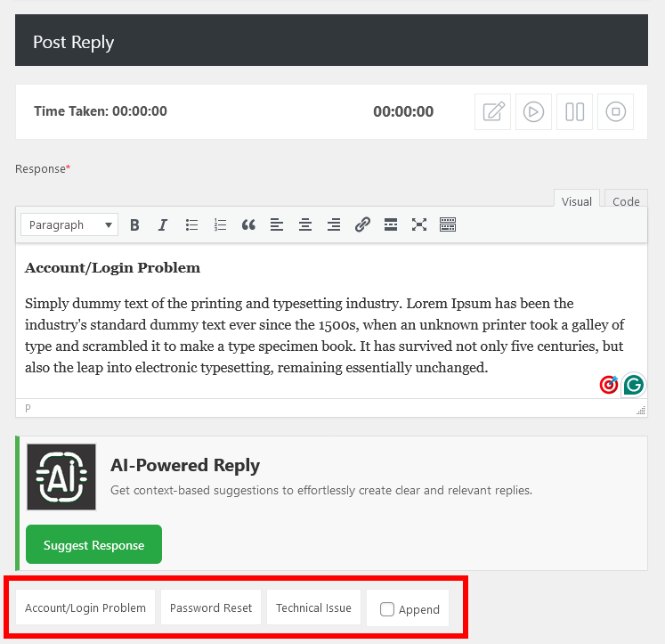The height and width of the screenshot is (644, 665).
Task: Toggle italic formatting in editor toolbar
Action: pyautogui.click(x=163, y=225)
